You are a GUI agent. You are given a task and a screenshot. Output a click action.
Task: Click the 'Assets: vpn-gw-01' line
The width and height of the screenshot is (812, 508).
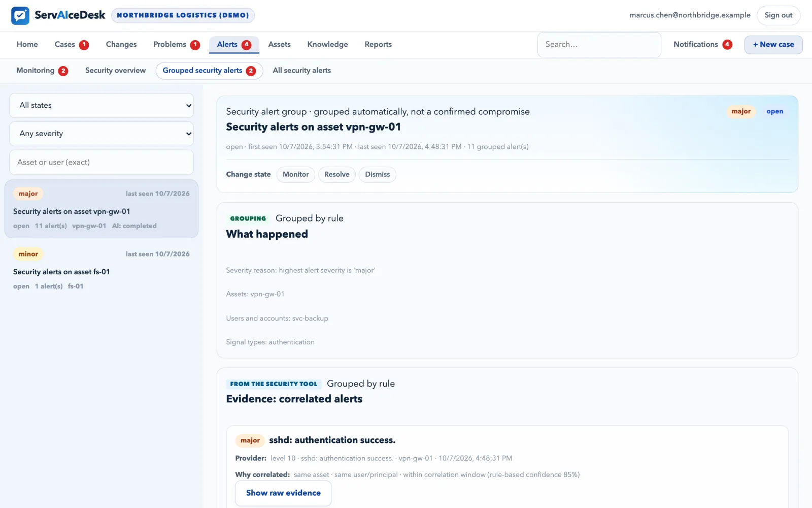coord(255,294)
